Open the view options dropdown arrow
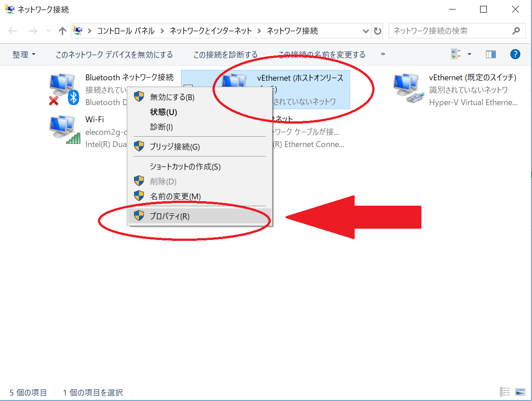This screenshot has width=532, height=401. (469, 55)
